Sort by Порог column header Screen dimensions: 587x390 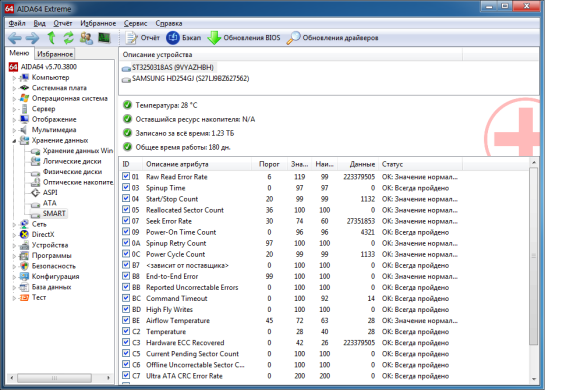(269, 164)
